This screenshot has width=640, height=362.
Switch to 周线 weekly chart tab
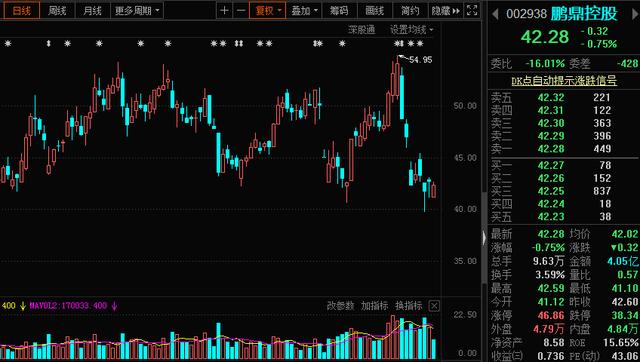pos(57,11)
